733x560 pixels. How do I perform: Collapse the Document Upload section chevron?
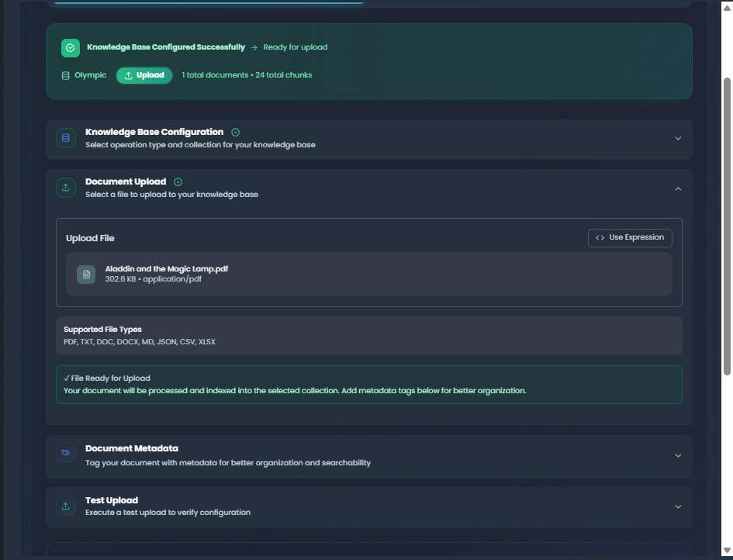[678, 188]
